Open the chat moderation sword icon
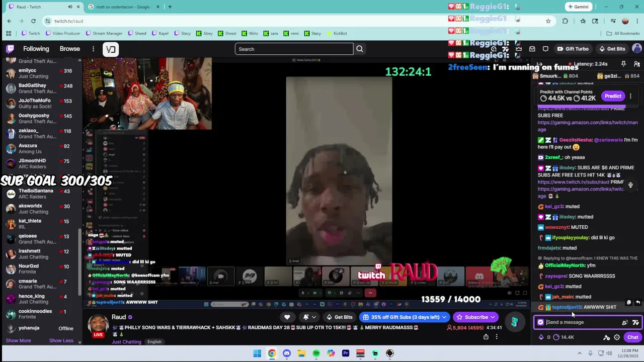644x362 pixels. pos(607,337)
